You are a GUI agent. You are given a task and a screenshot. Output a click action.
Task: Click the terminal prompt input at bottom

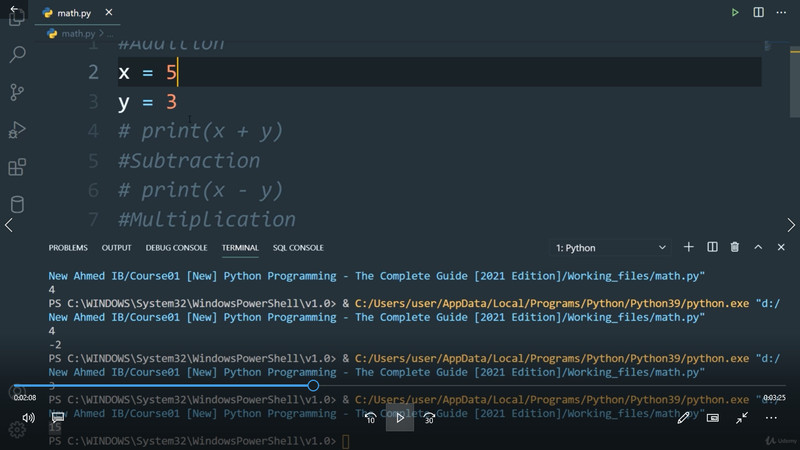(x=345, y=441)
